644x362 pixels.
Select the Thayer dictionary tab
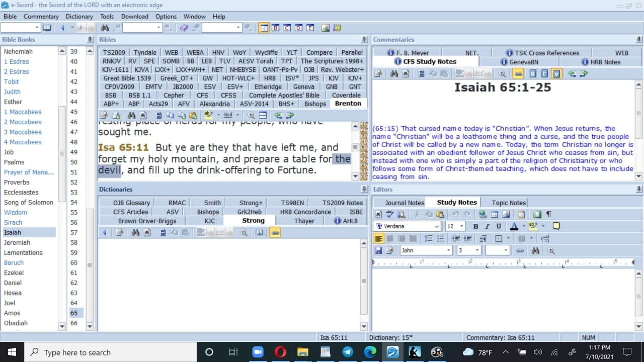[304, 221]
